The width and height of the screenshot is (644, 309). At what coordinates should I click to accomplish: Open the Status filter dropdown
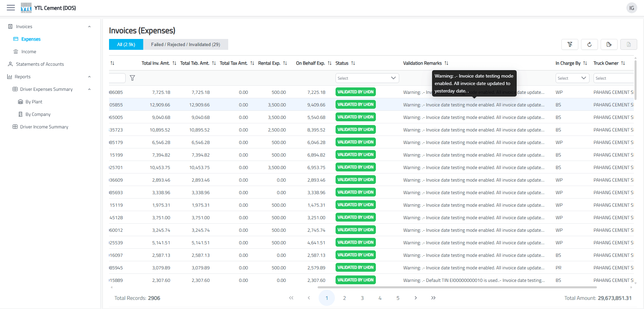coord(367,78)
